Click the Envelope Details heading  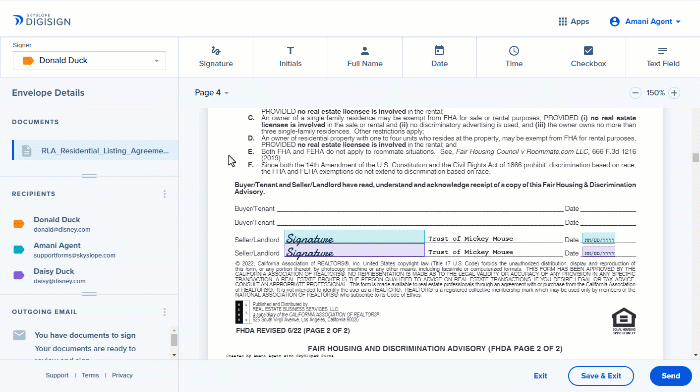[48, 93]
